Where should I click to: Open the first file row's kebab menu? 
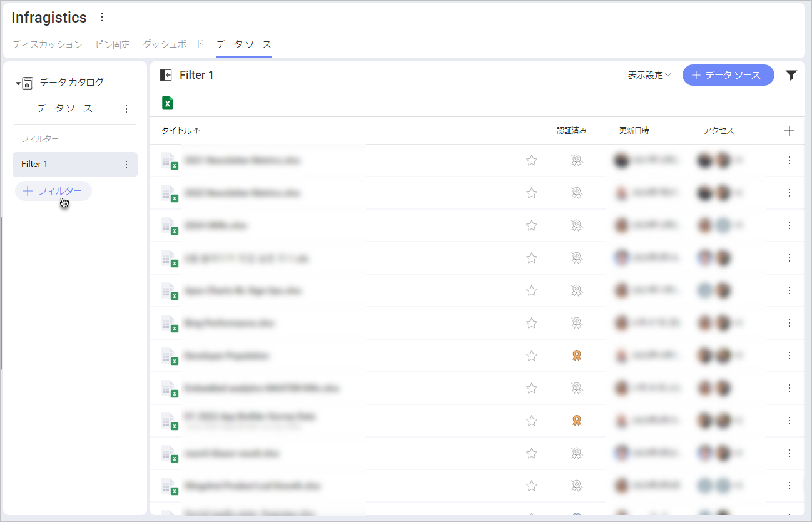coord(789,160)
